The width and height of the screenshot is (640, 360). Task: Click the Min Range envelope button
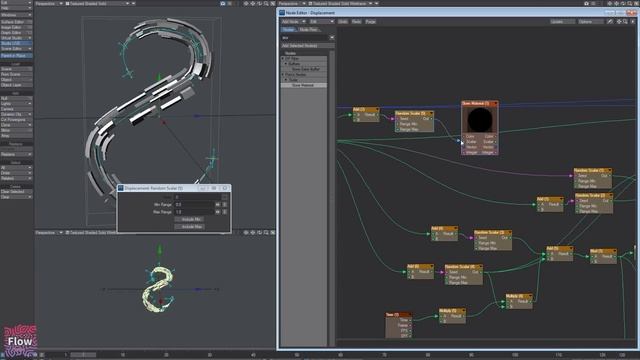(224, 204)
